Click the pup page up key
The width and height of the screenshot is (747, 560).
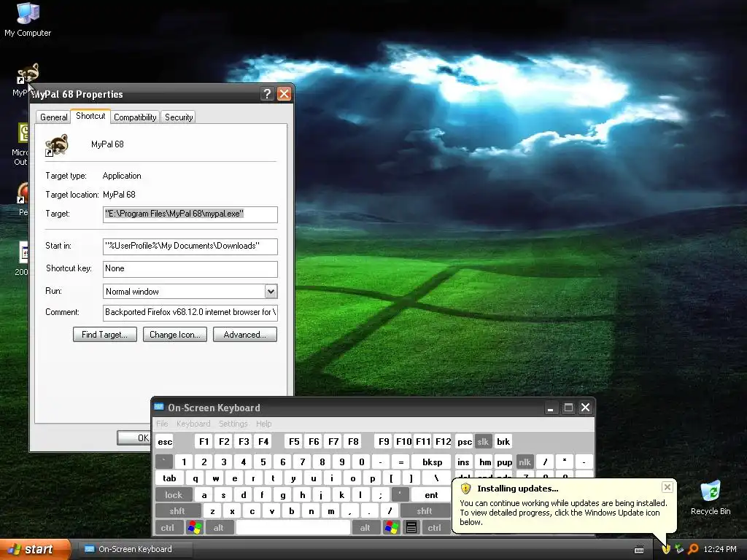504,462
